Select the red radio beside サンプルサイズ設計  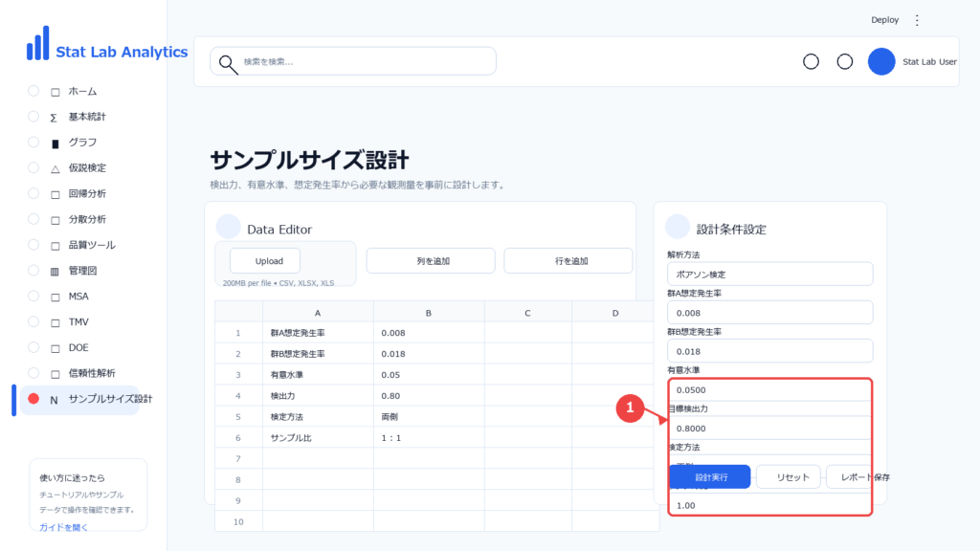33,399
